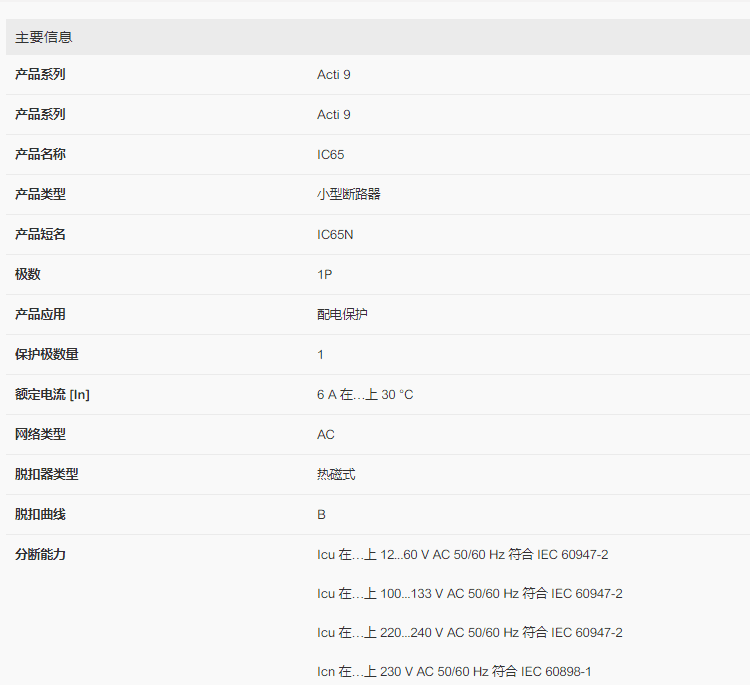
Task: Click the 分断能力 label
Action: pos(40,554)
